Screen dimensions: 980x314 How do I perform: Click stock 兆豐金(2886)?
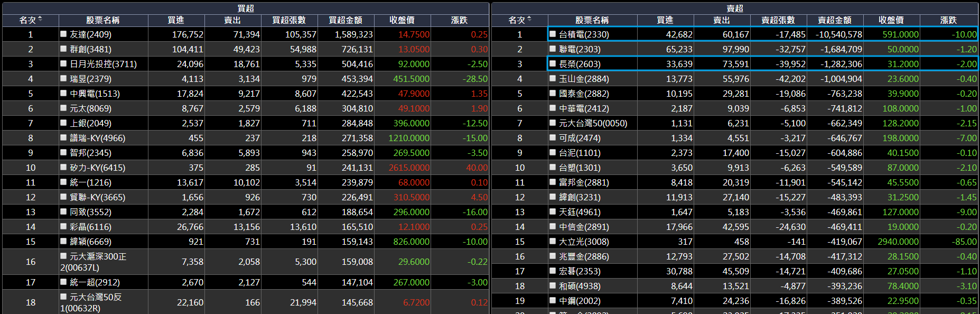pos(584,256)
